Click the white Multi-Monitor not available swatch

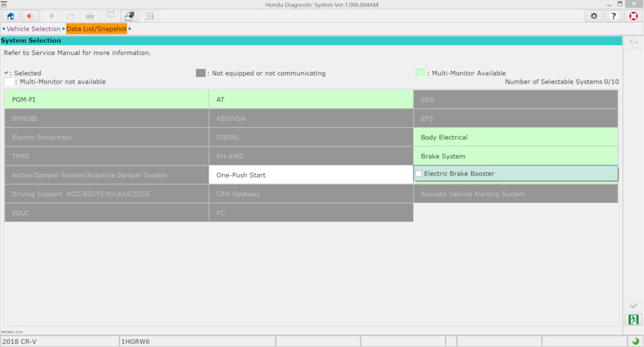(8, 82)
